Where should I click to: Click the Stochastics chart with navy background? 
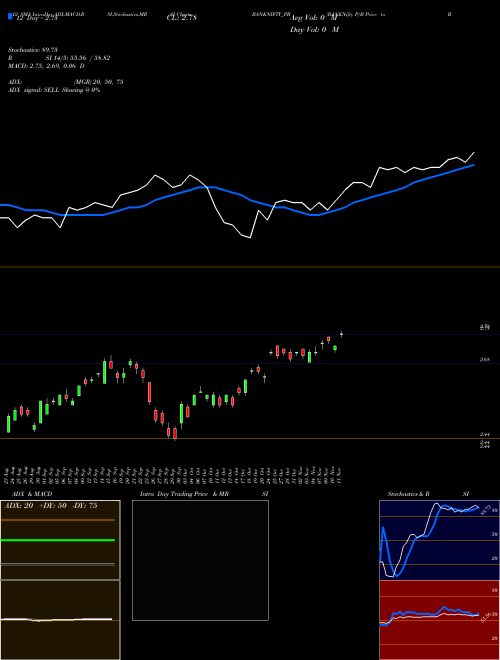[x=439, y=540]
